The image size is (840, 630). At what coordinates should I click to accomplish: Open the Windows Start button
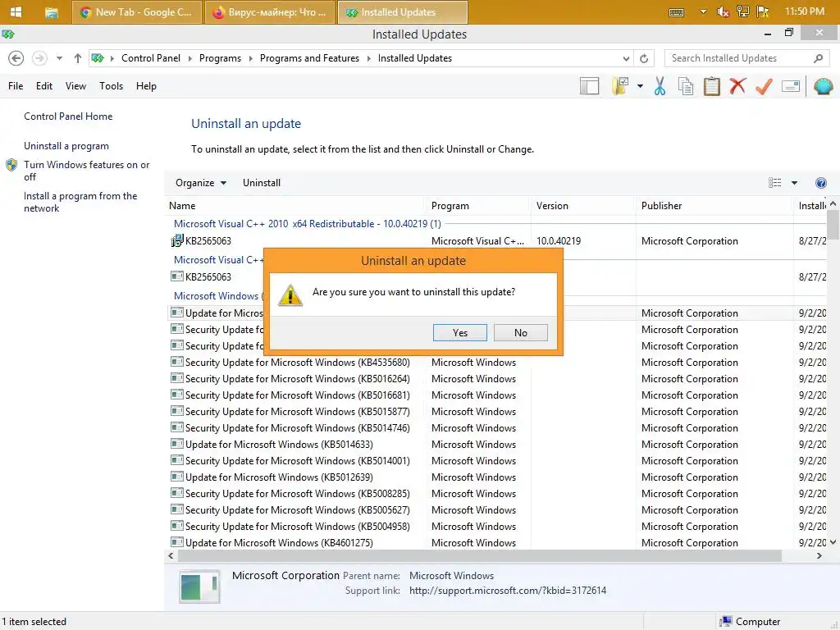[x=16, y=11]
